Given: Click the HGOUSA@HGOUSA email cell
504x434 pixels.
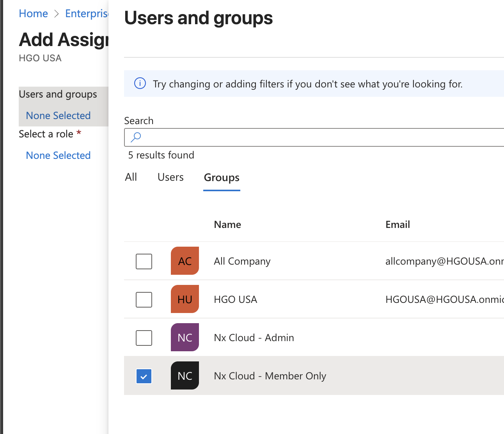Looking at the screenshot, I should 445,299.
